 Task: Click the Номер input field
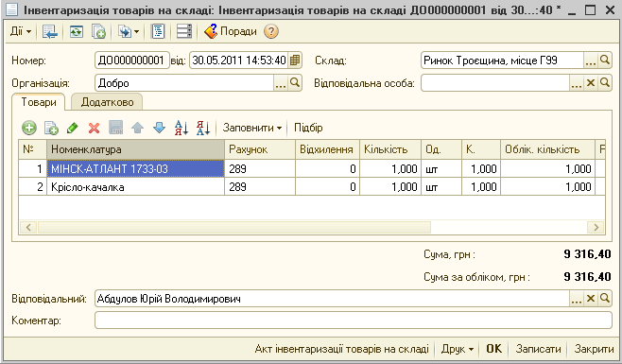click(132, 61)
